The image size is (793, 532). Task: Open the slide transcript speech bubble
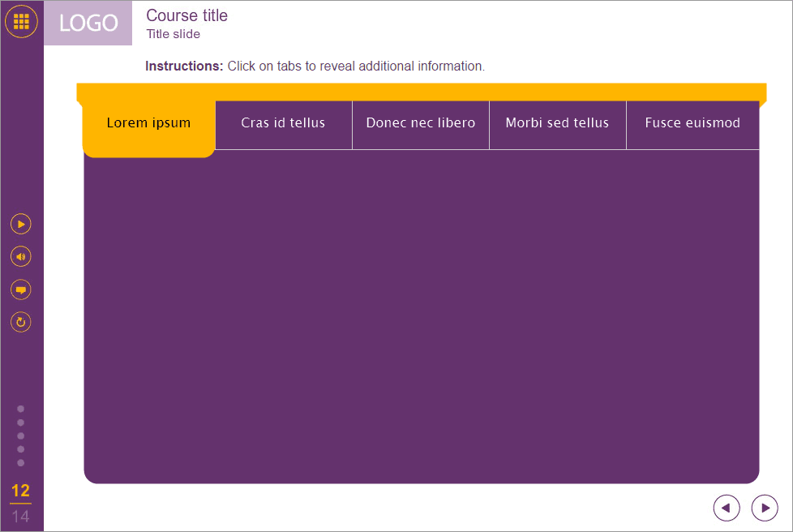pyautogui.click(x=21, y=289)
